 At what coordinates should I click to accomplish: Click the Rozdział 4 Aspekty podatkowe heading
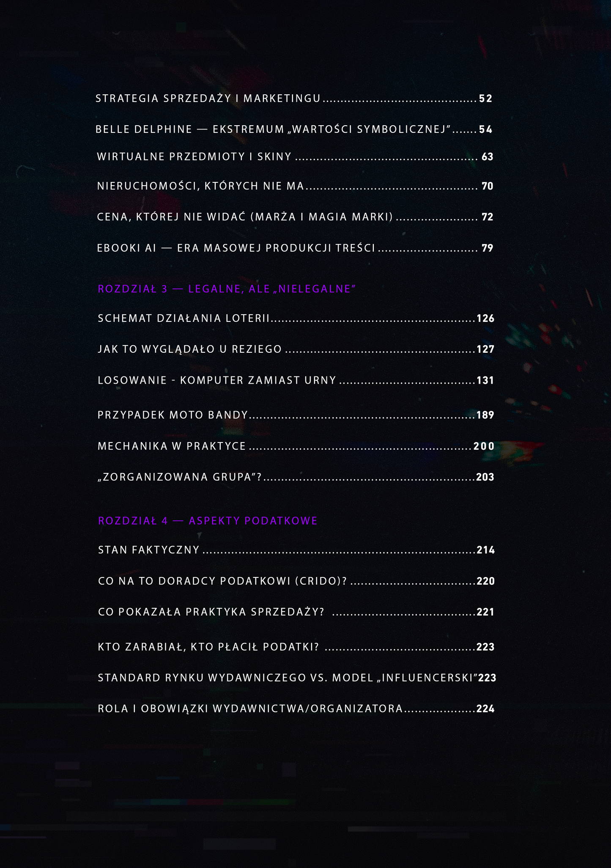[x=208, y=521]
